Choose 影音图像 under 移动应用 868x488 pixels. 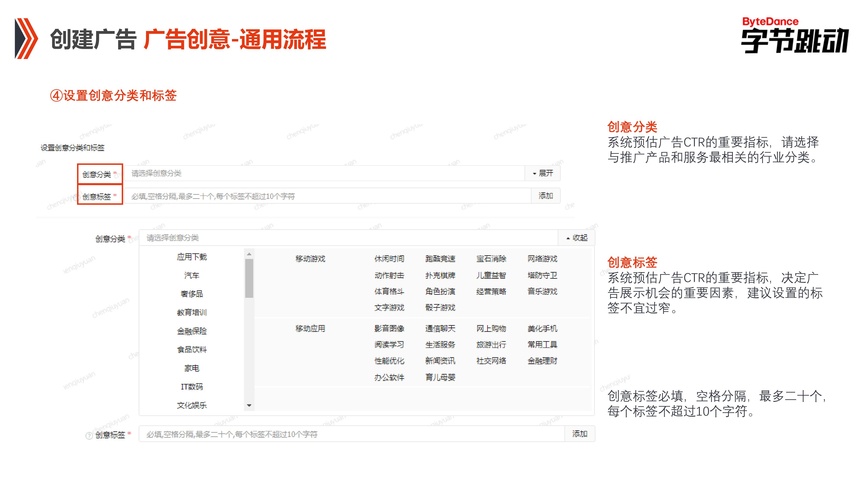389,328
